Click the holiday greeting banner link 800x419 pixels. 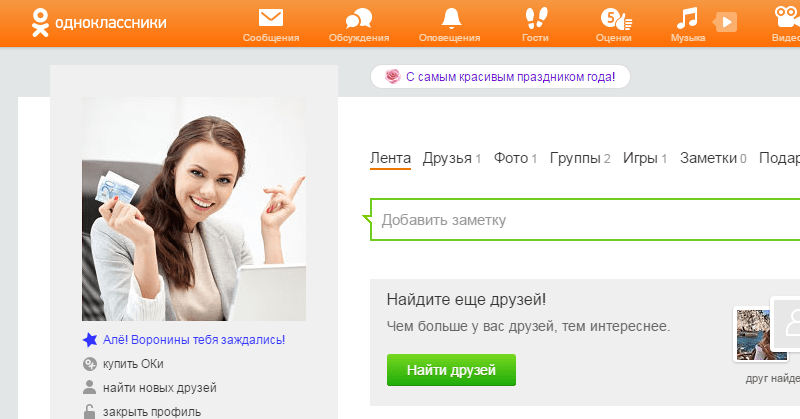pyautogui.click(x=500, y=77)
